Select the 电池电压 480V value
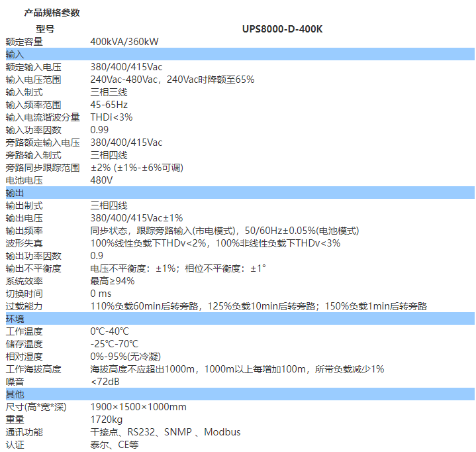The image size is (476, 452). (101, 180)
